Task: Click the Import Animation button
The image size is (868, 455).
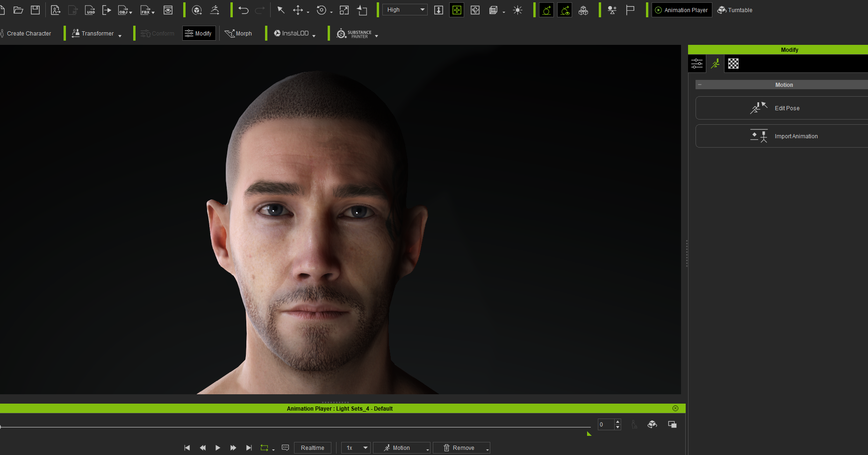Action: 782,136
